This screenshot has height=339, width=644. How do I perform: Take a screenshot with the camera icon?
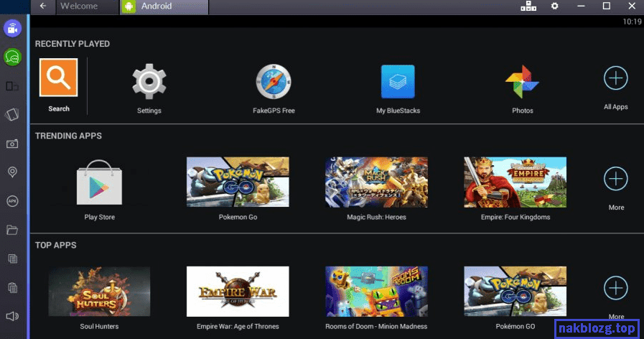[x=12, y=144]
